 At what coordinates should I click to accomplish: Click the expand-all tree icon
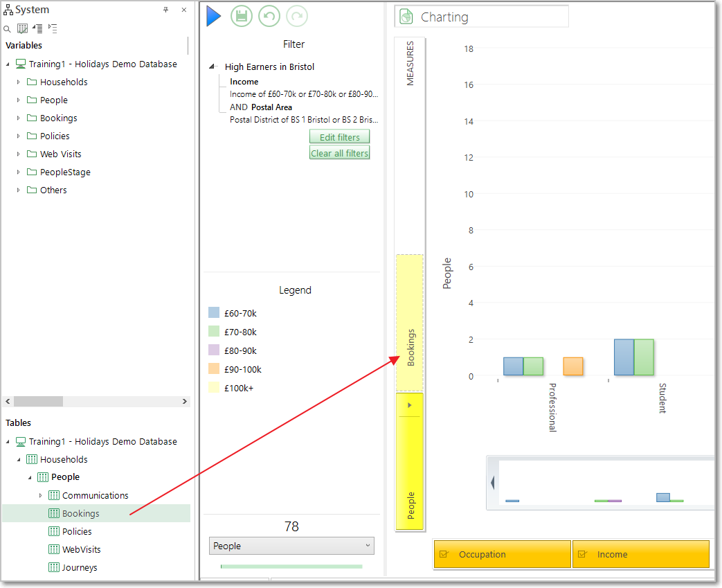pos(38,28)
